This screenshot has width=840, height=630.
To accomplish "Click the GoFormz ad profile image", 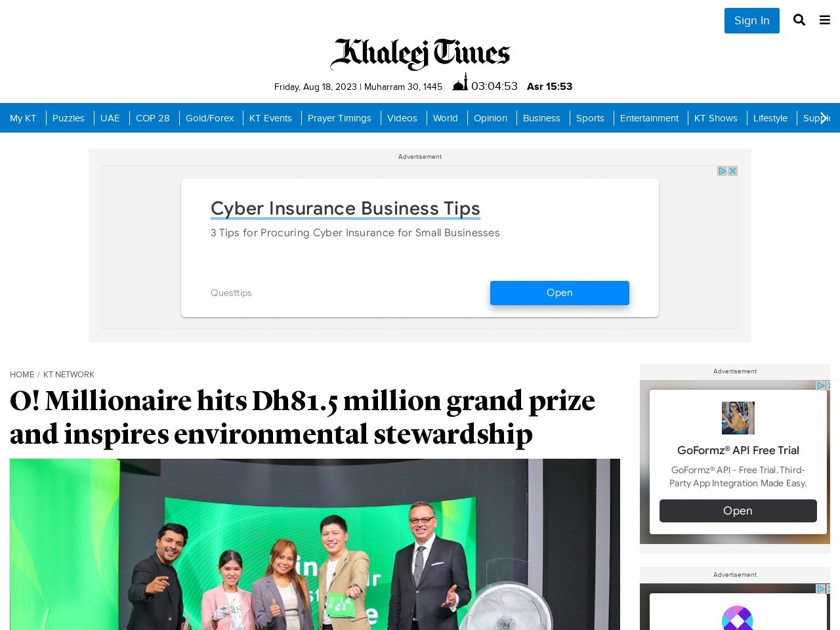I will point(738,418).
